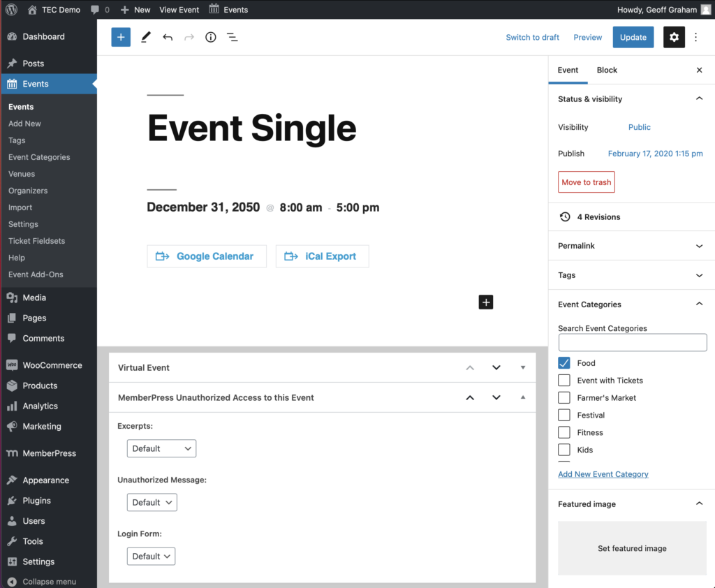The width and height of the screenshot is (715, 588).
Task: Open the document details info icon
Action: click(210, 37)
